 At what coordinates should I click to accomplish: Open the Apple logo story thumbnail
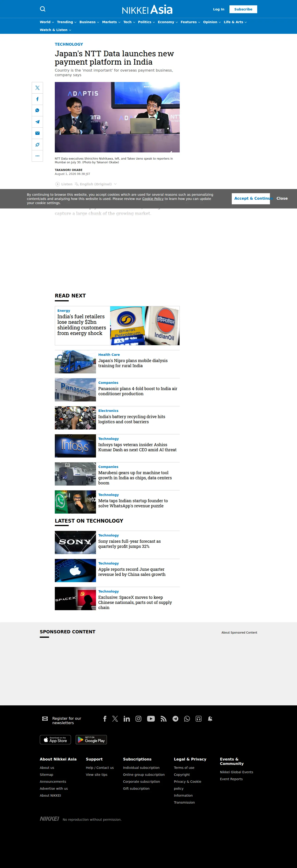75,571
